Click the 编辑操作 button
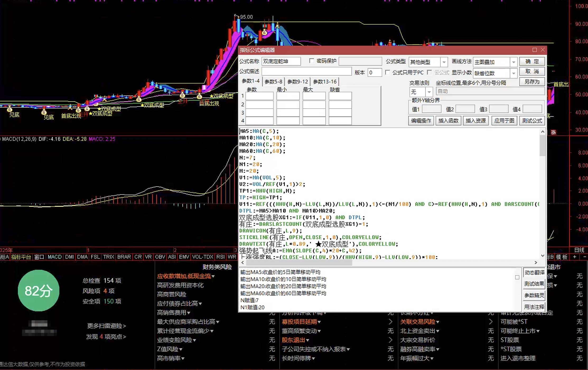588x370 pixels. coord(421,121)
